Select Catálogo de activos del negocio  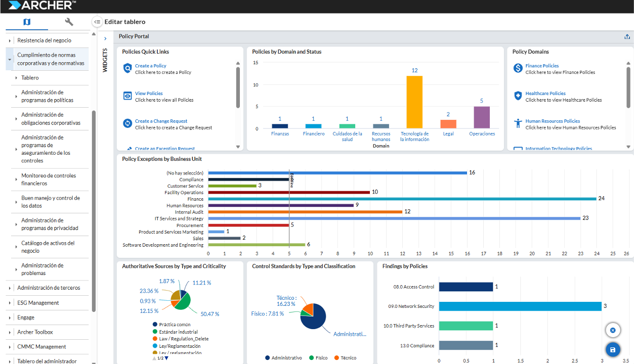point(48,247)
